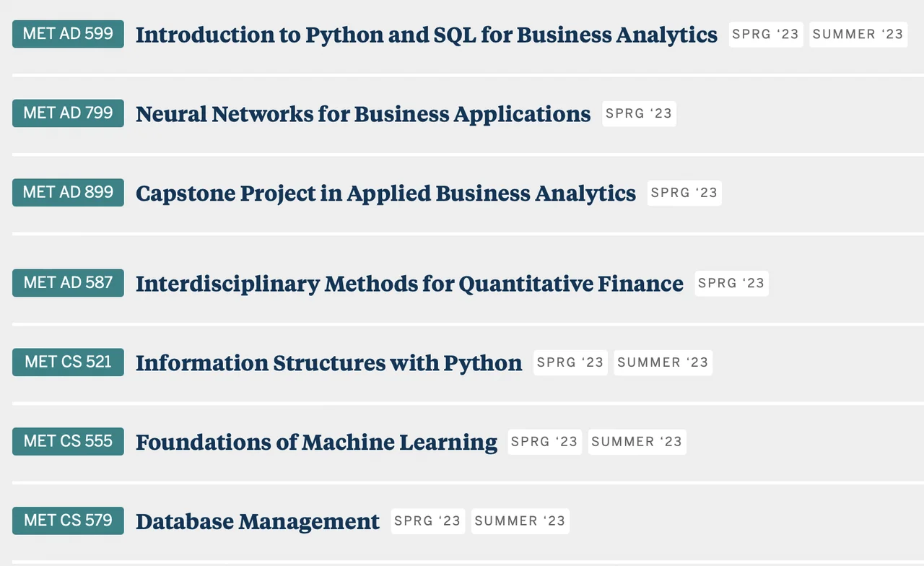The width and height of the screenshot is (924, 566).
Task: Click SPRG '23 tag beside Capstone Project
Action: [x=684, y=193]
